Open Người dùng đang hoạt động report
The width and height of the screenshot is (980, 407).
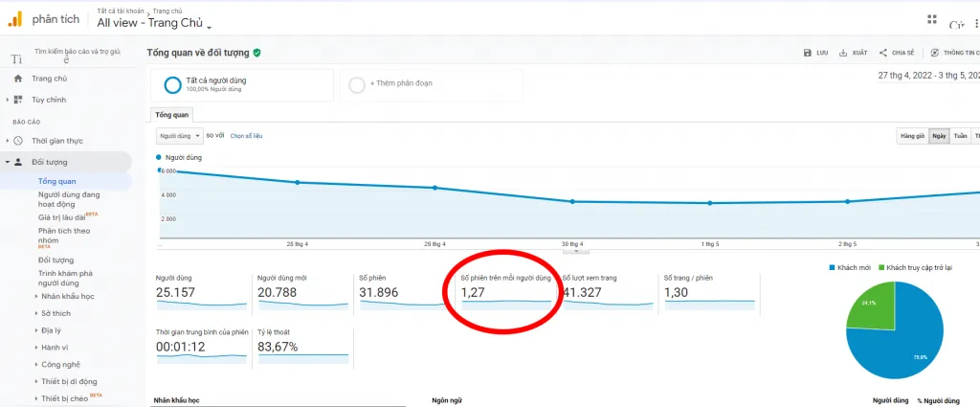pyautogui.click(x=69, y=199)
